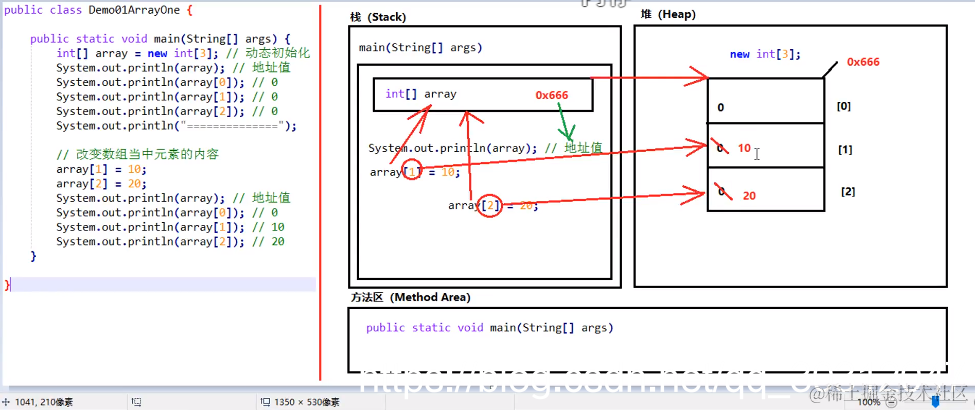Click the red '20' value in heap cell
Viewport: 975px width, 410px height.
[x=749, y=195]
